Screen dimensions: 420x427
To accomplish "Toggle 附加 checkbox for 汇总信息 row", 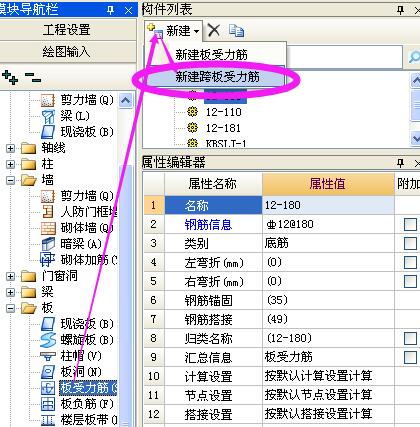I will coord(410,357).
